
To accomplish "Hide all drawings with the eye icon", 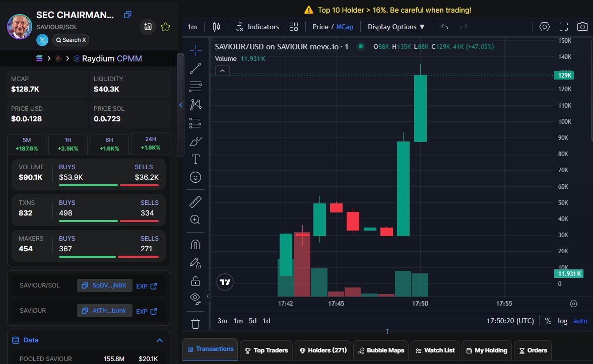I will pos(195,299).
